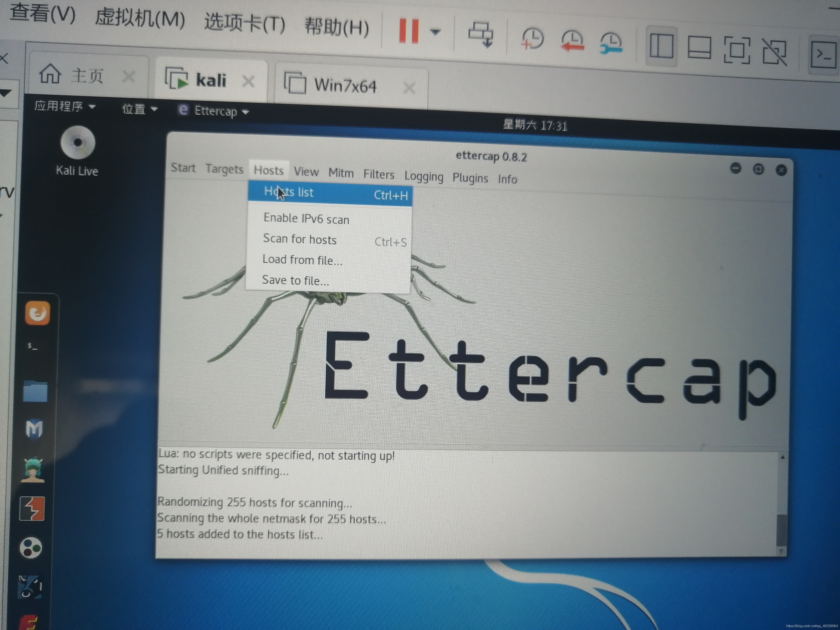Open the Filters menu in ettercap

click(379, 174)
